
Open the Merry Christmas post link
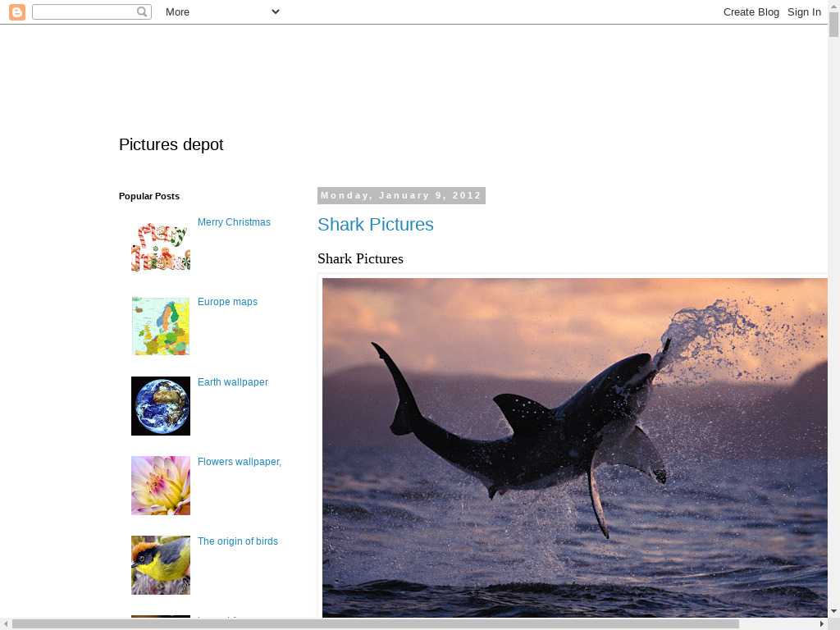click(x=234, y=222)
